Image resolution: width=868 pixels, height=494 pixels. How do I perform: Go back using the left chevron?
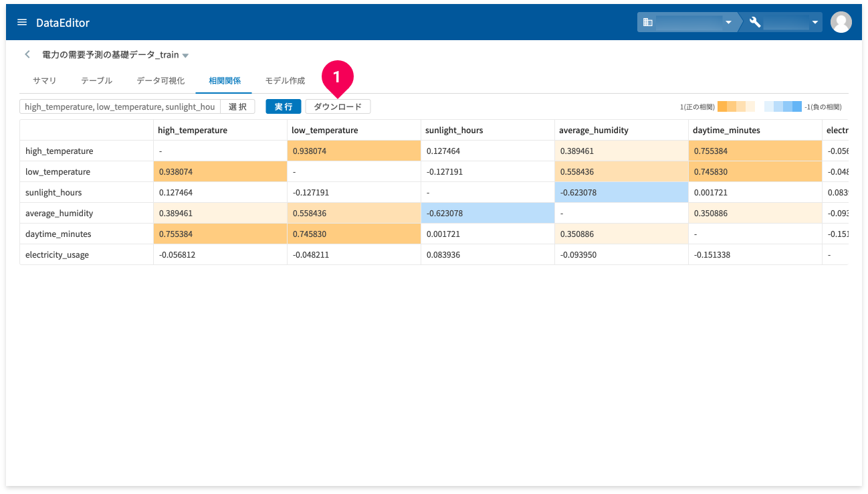tap(27, 54)
